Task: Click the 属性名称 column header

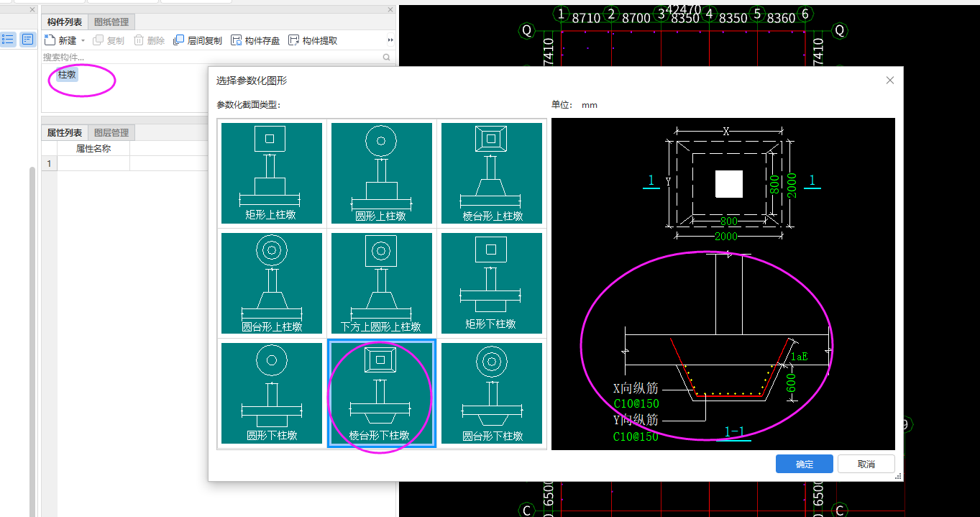Action: (x=93, y=149)
